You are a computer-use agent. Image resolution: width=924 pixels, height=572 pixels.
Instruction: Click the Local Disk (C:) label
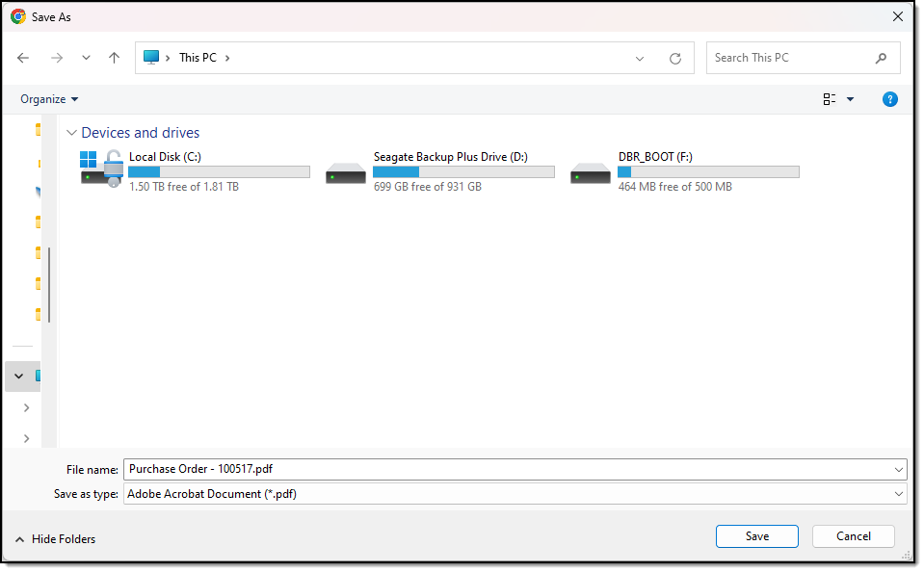click(165, 157)
